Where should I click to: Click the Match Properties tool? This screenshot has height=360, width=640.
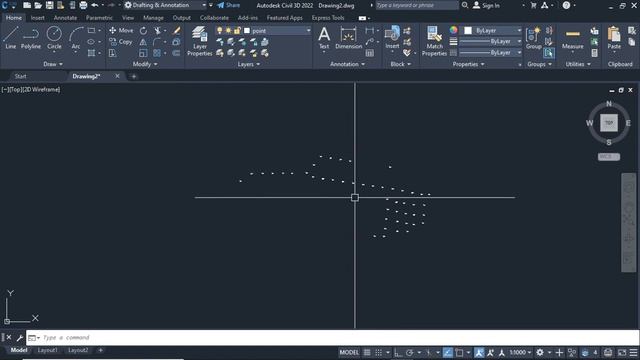pyautogui.click(x=434, y=41)
